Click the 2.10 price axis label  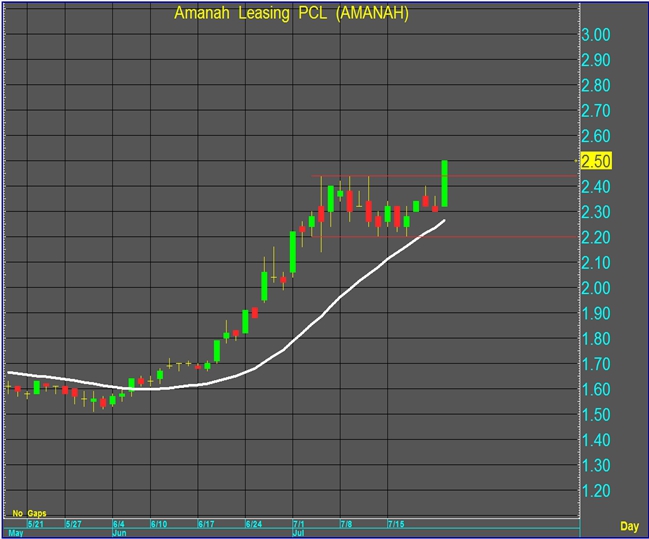(596, 262)
